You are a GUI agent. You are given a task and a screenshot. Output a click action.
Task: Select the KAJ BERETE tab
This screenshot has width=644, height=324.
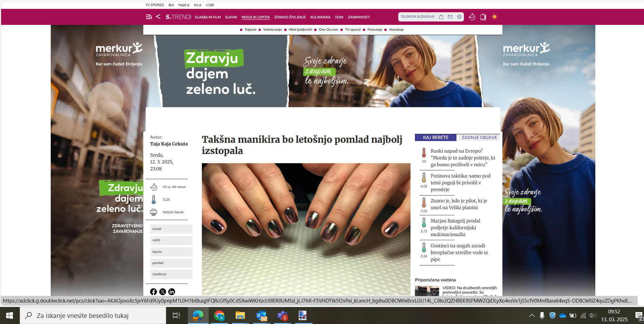pyautogui.click(x=435, y=137)
